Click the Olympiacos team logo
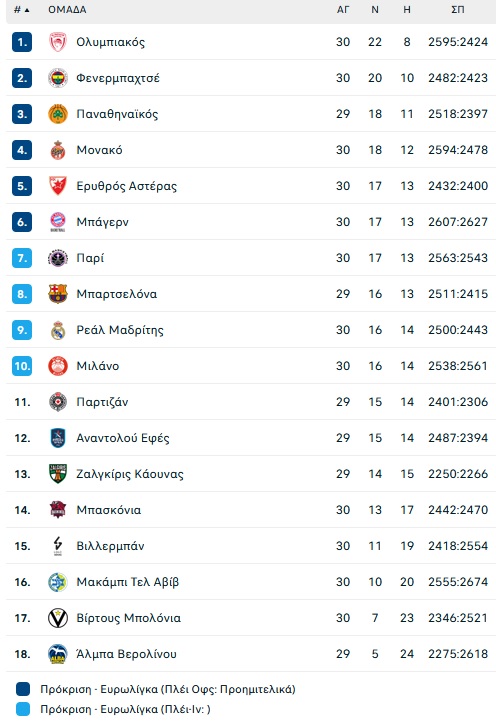 [x=58, y=42]
